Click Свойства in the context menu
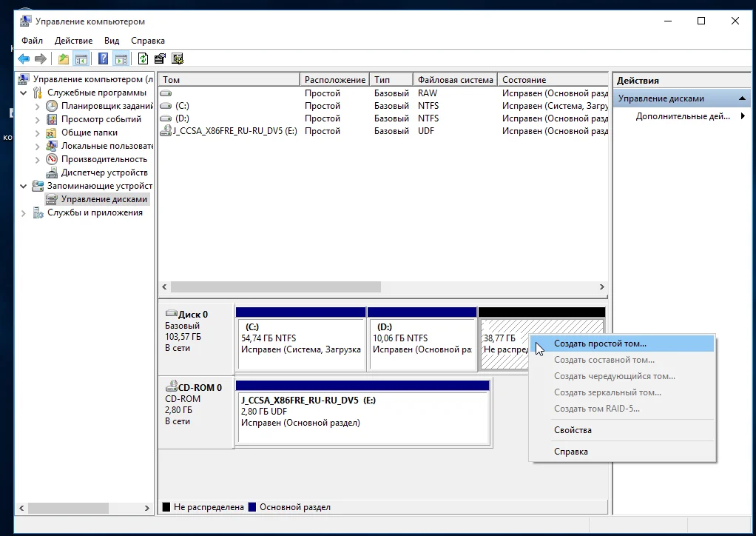This screenshot has height=536, width=756. (573, 430)
